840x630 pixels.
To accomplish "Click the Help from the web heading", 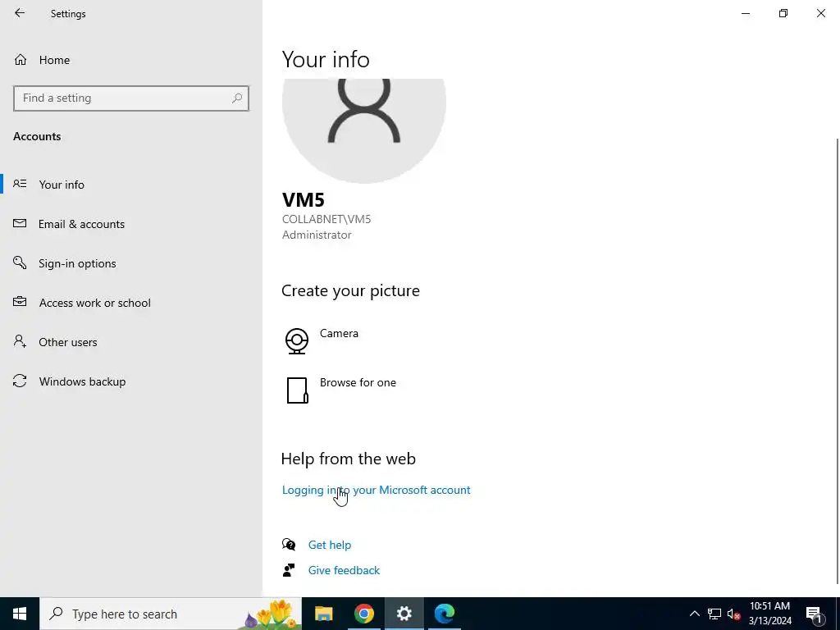I will [348, 459].
